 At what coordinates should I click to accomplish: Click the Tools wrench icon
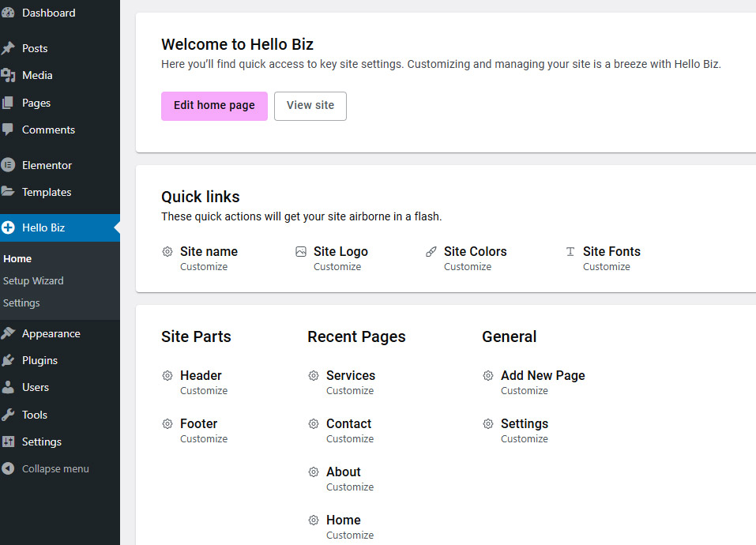[x=8, y=415]
